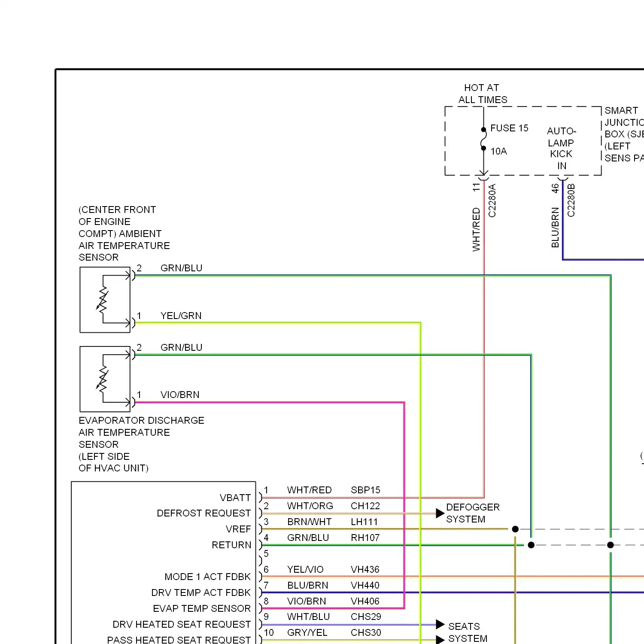Screen dimensions: 644x644
Task: Select circuit code 'CHS30'
Action: click(x=366, y=632)
